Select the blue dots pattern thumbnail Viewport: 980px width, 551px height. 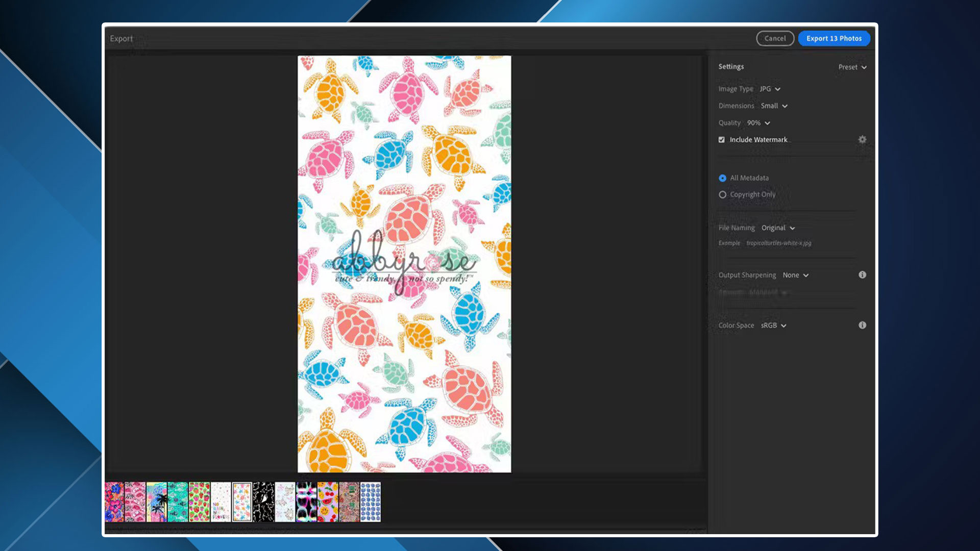(x=371, y=502)
